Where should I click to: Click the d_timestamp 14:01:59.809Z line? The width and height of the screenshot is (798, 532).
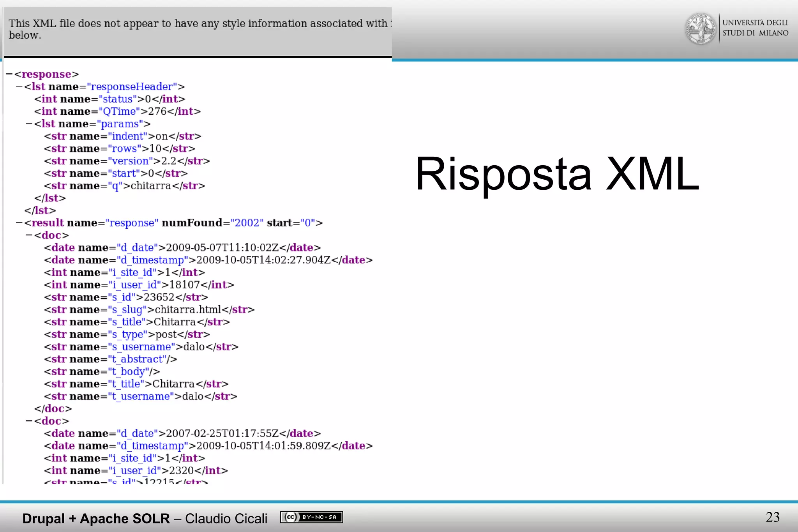tap(208, 446)
